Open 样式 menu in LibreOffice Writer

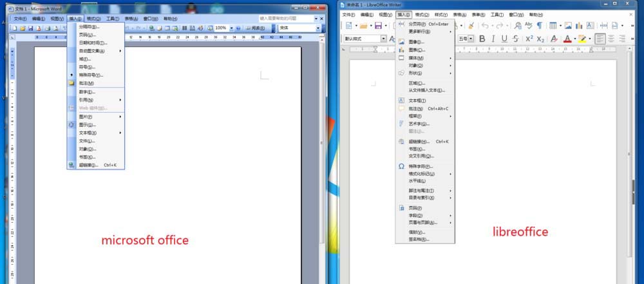click(440, 14)
